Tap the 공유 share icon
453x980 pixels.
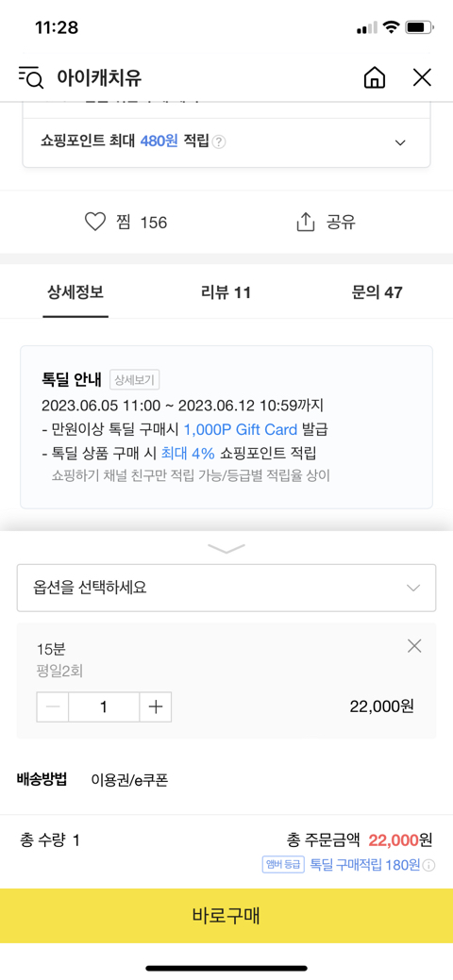click(305, 222)
